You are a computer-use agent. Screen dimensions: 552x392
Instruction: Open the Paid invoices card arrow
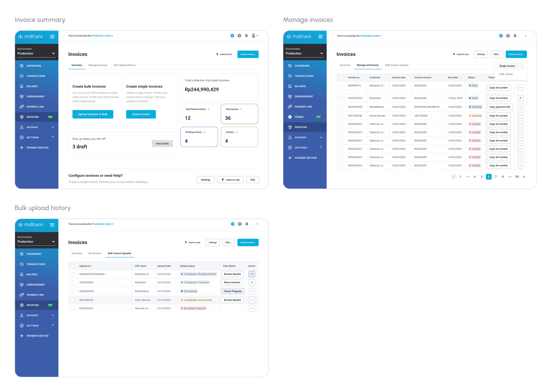pos(241,109)
